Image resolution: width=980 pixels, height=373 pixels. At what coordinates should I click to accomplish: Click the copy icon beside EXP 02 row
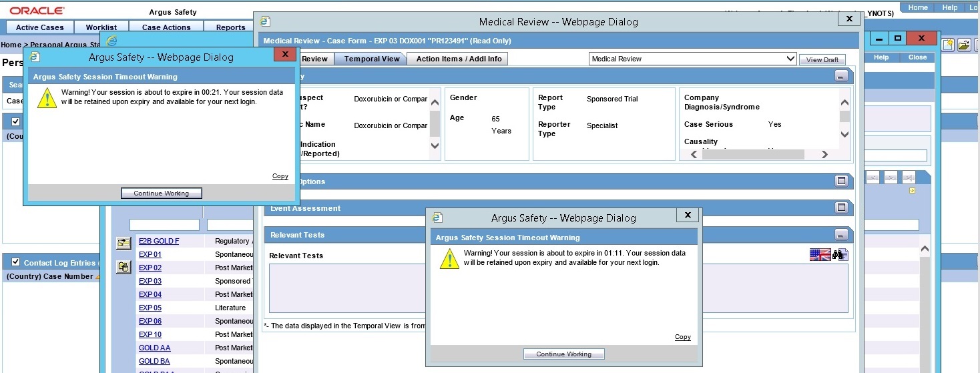click(124, 268)
